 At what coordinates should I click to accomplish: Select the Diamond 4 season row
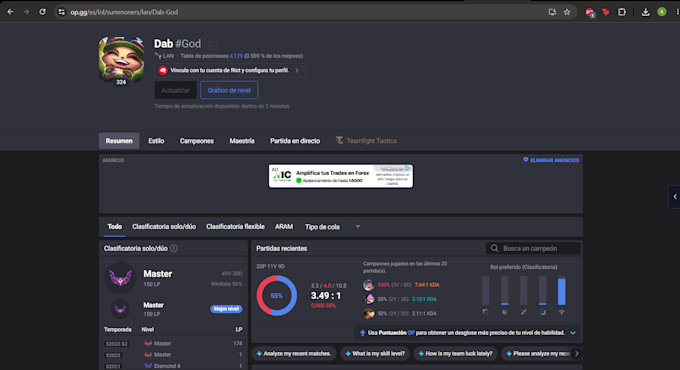173,366
